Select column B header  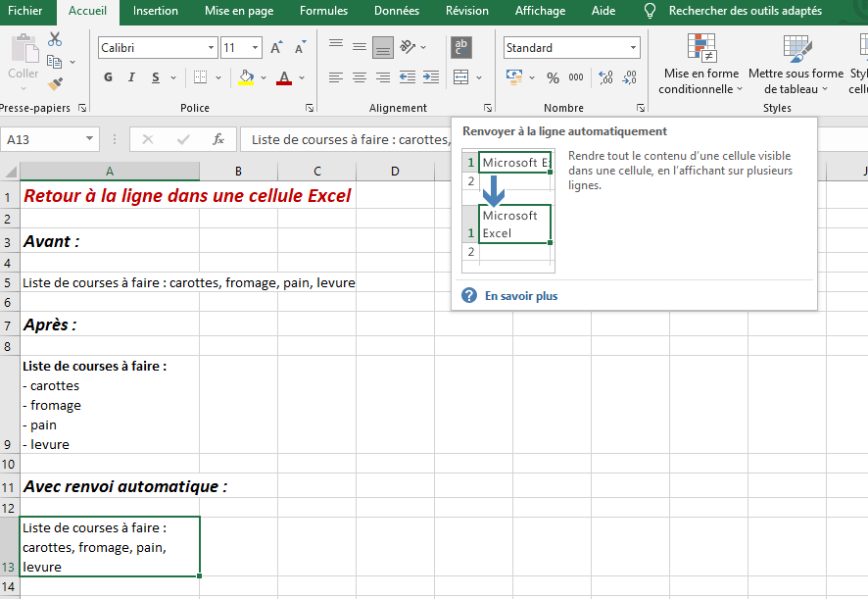pos(239,172)
